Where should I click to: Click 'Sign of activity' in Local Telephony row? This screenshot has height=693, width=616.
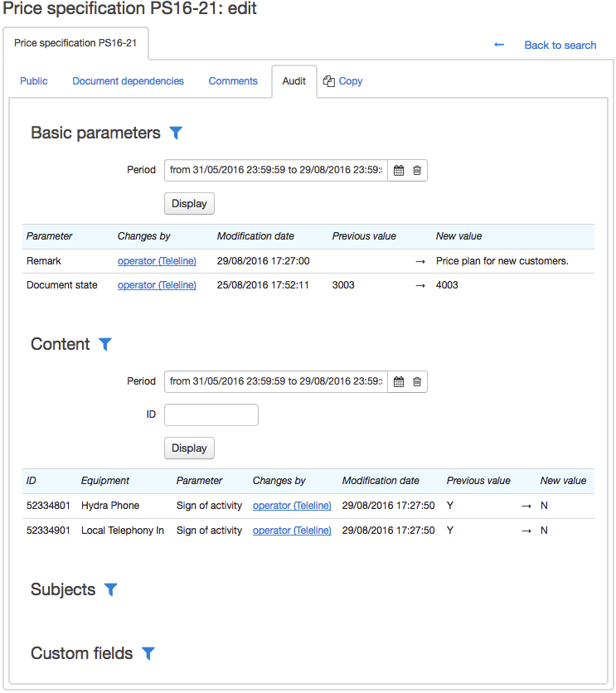[x=209, y=530]
